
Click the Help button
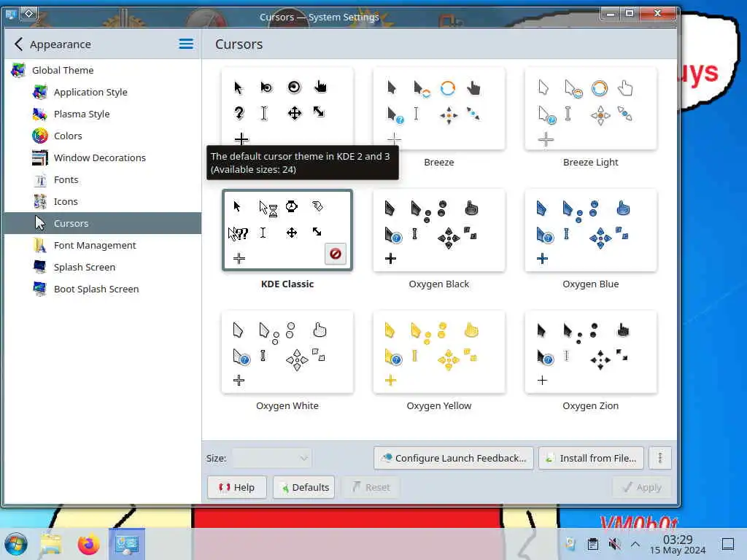click(x=237, y=487)
